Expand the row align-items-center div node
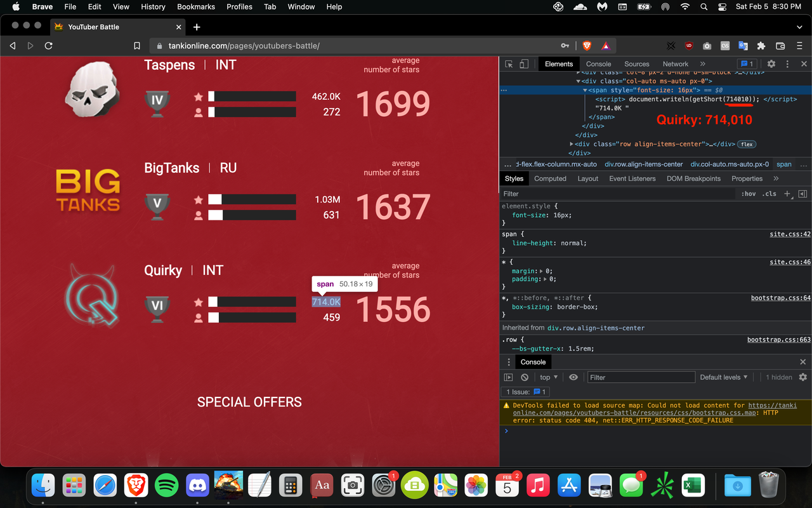This screenshot has width=812, height=508. pyautogui.click(x=572, y=144)
